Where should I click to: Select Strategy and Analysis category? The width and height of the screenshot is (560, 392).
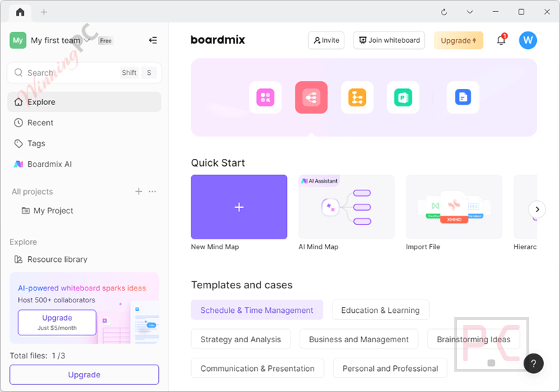[x=241, y=339]
